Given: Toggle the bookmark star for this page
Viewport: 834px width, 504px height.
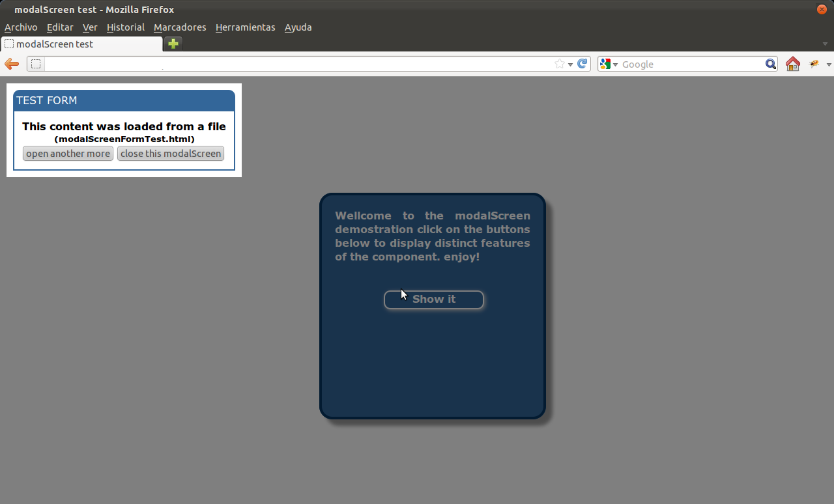Looking at the screenshot, I should coord(559,64).
